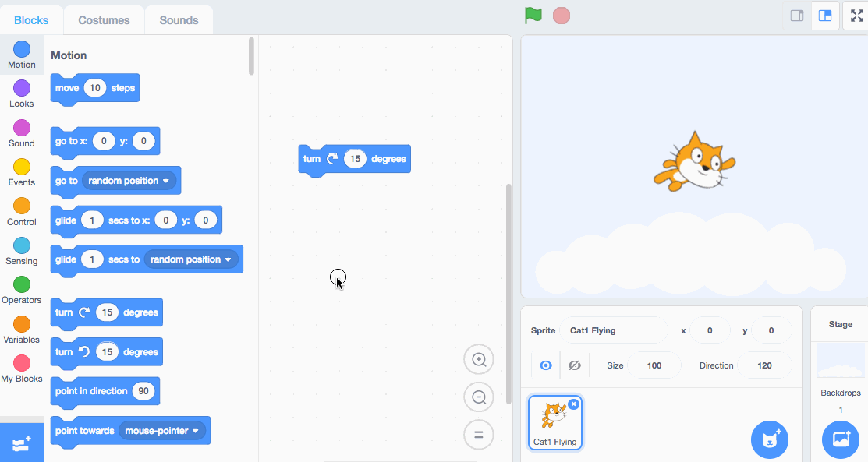Zoom out of the code workspace
Viewport: 868px width, 462px height.
pos(479,397)
